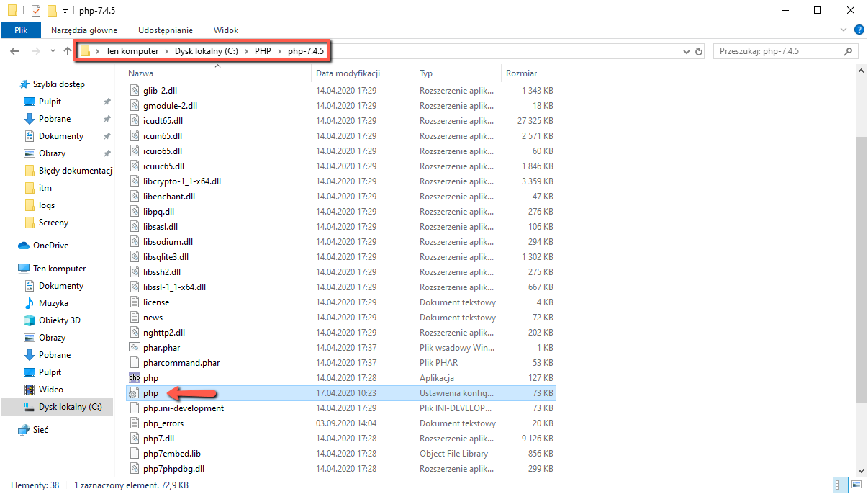Screen dimensions: 868x494
Task: Open address bar history dropdown
Action: click(x=687, y=51)
